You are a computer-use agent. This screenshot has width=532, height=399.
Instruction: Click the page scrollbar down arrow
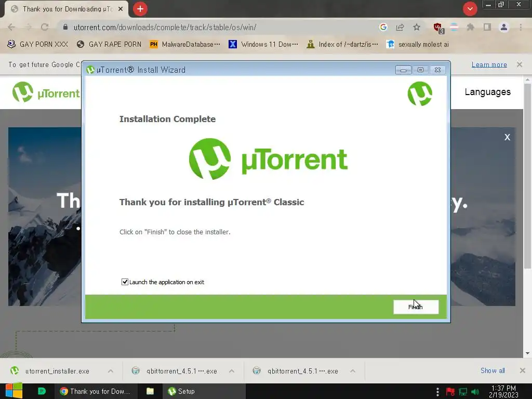click(x=528, y=353)
